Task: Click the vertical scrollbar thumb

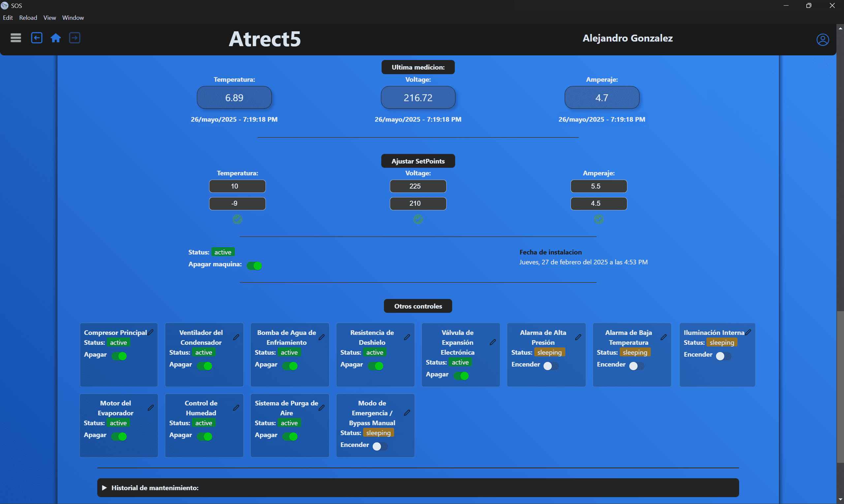Action: [x=840, y=387]
